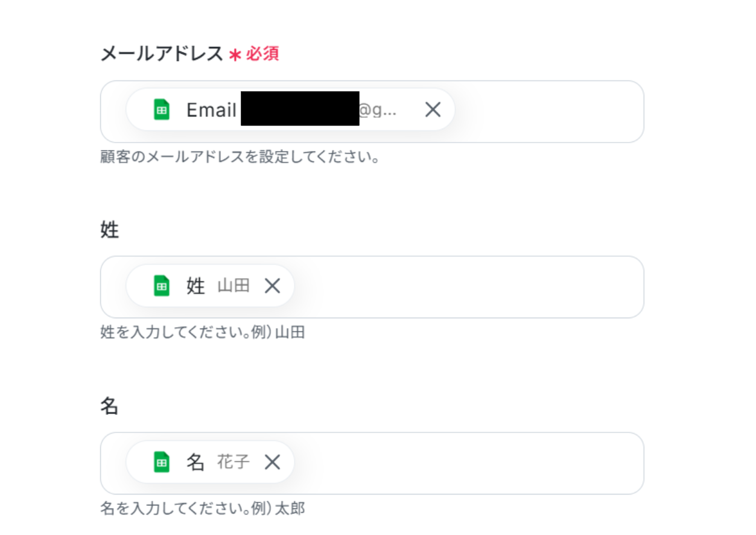Image resolution: width=756 pixels, height=535 pixels.
Task: Click the メールアドレス field label
Action: point(162,54)
